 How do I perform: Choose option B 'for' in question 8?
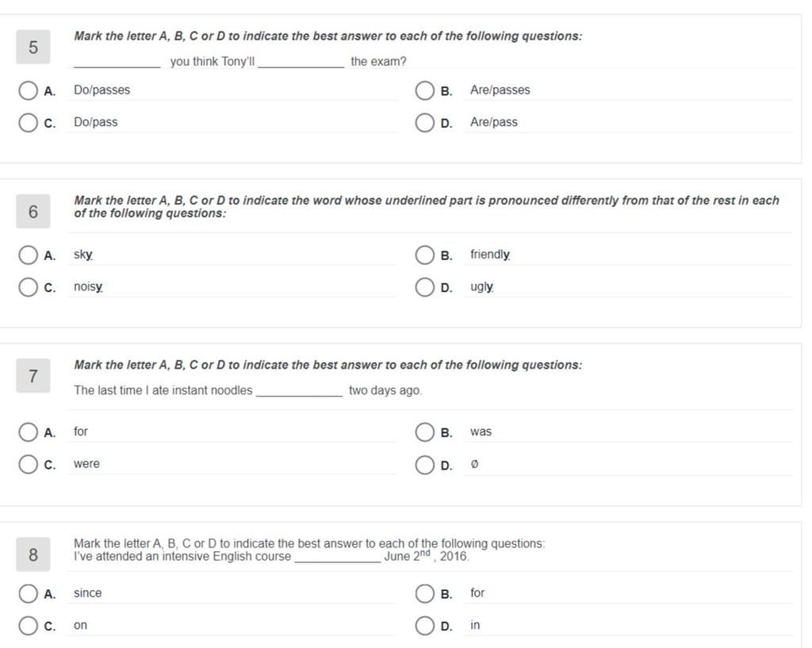[x=425, y=593]
